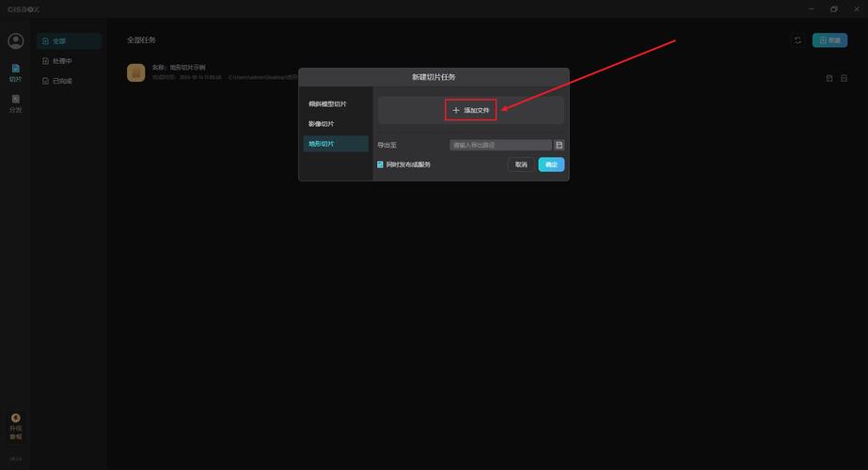Open folder browse icon beside export path
868x470 pixels.
[x=560, y=145]
